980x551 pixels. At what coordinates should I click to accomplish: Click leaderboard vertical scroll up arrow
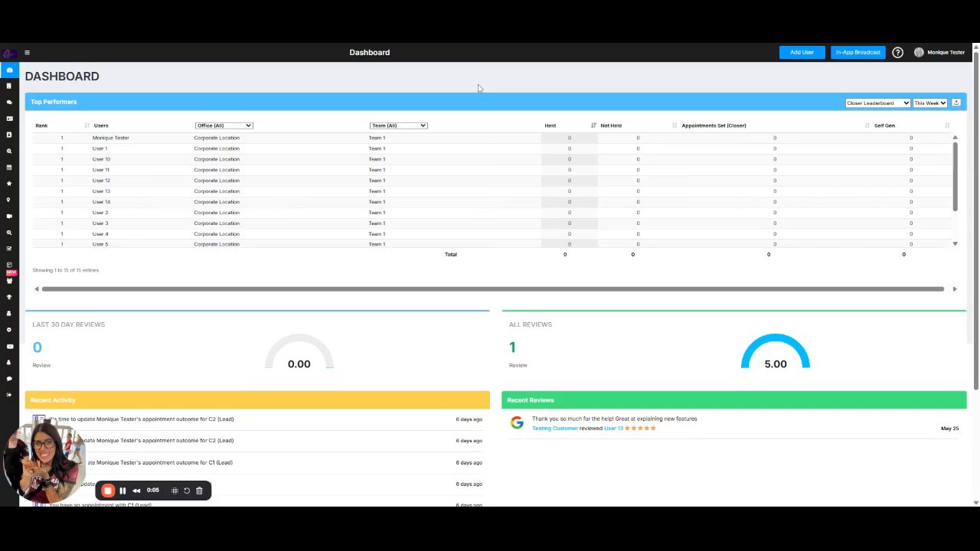tap(955, 137)
